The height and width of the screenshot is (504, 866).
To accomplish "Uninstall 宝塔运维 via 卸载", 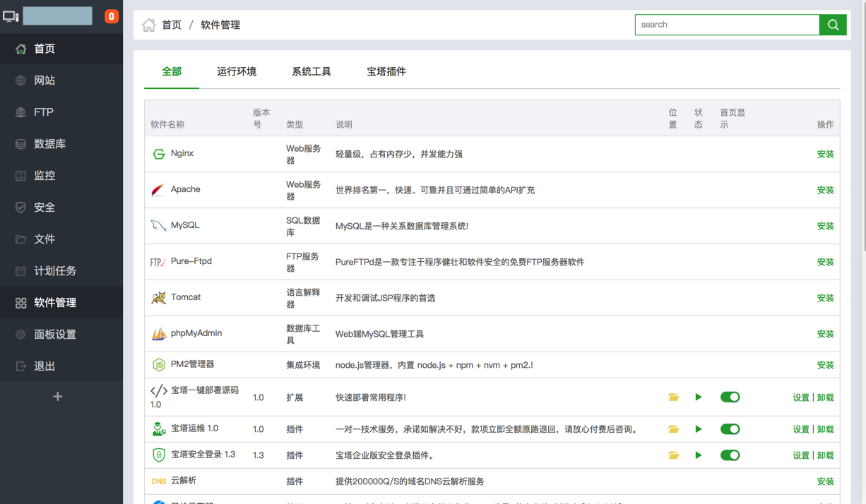I will point(825,429).
